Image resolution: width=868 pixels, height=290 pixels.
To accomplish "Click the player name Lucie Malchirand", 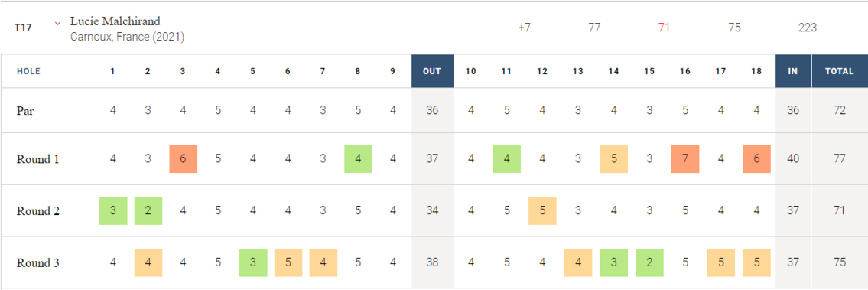I will pos(115,21).
